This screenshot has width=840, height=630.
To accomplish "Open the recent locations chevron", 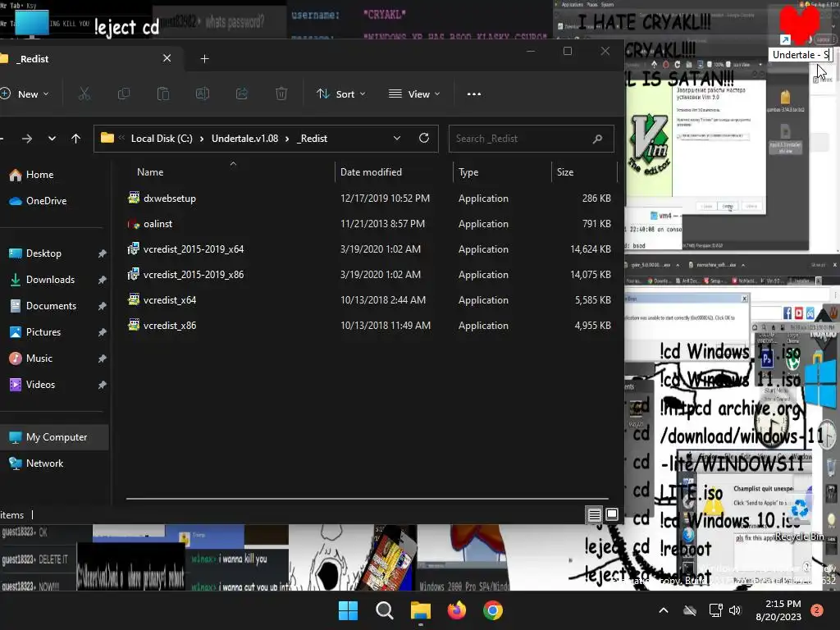I will (52, 139).
